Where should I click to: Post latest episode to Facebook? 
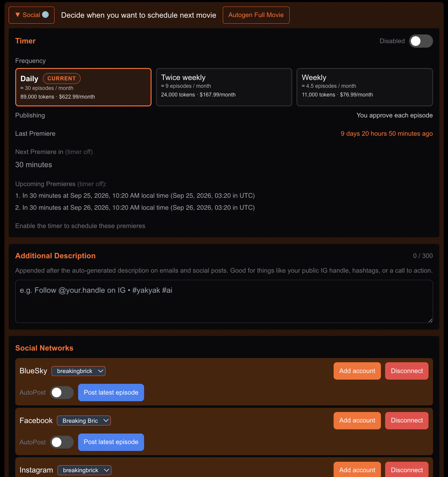[x=111, y=442]
